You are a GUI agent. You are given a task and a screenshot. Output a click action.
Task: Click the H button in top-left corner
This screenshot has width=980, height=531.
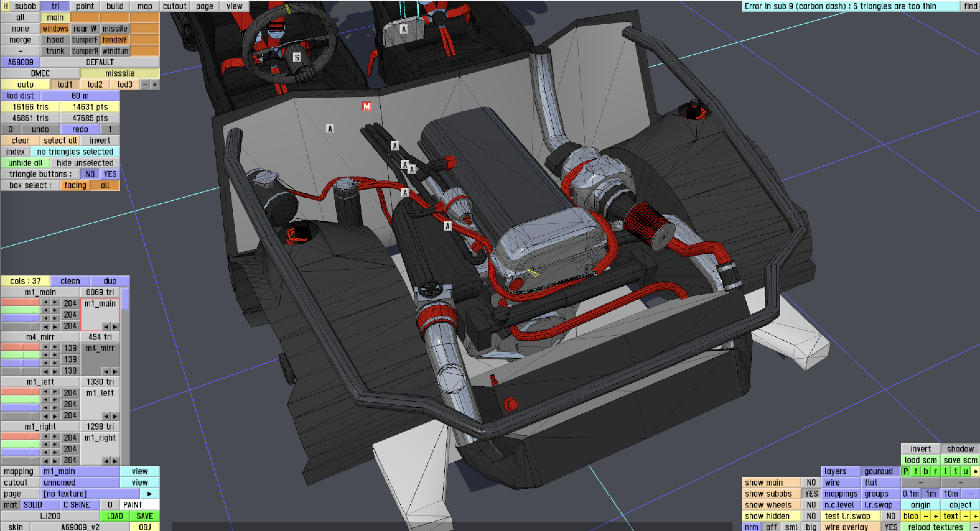[5, 6]
